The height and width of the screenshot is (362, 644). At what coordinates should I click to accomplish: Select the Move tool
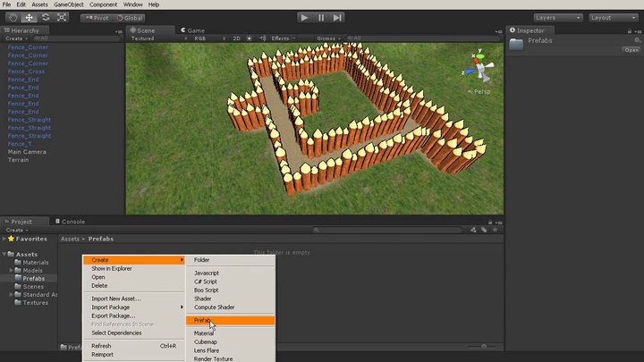coord(29,17)
